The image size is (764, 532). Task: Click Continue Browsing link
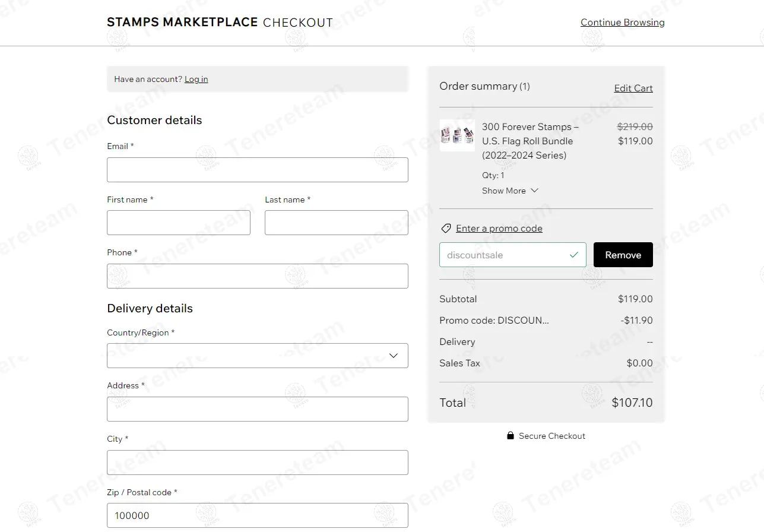(x=622, y=23)
